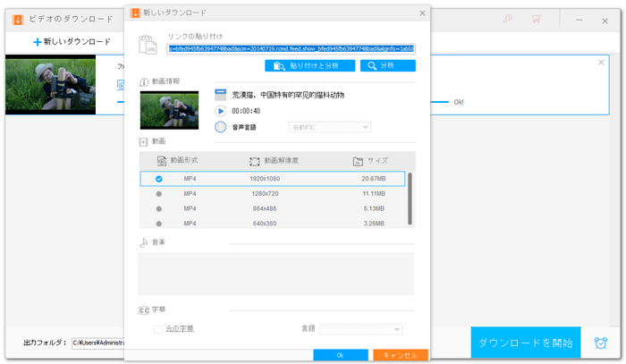This screenshot has height=364, width=626.
Task: Expand the subtitle 言語 dropdown
Action: (x=361, y=329)
